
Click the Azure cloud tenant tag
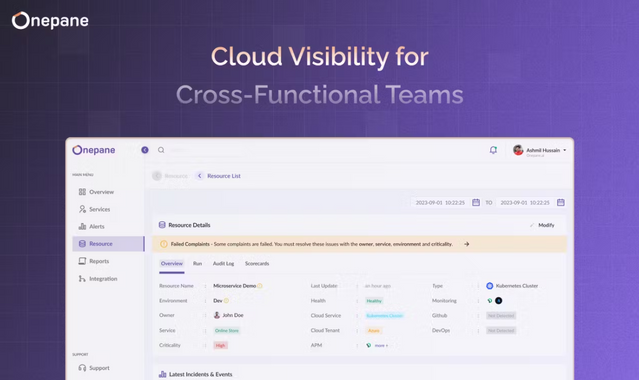coord(374,330)
